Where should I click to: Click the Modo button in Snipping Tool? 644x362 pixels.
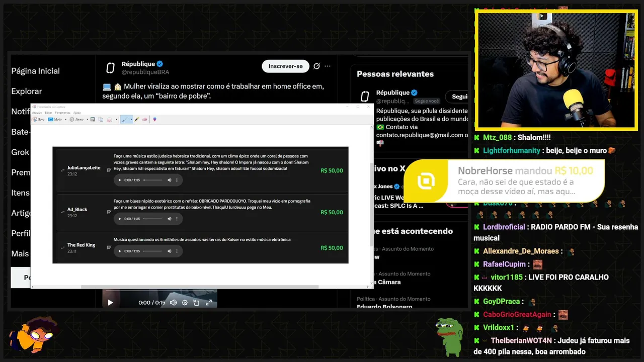[x=55, y=119]
